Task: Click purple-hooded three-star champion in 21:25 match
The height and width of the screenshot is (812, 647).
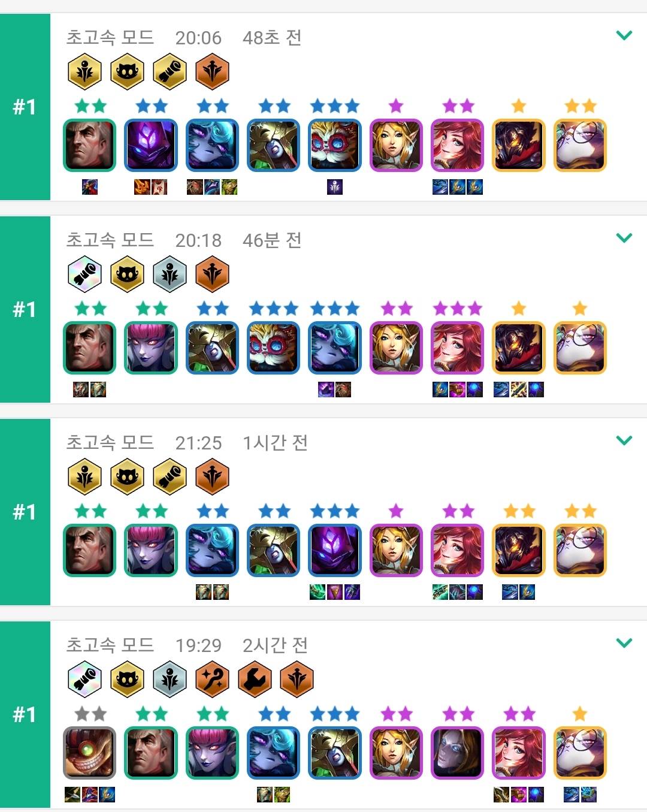Action: (x=335, y=551)
